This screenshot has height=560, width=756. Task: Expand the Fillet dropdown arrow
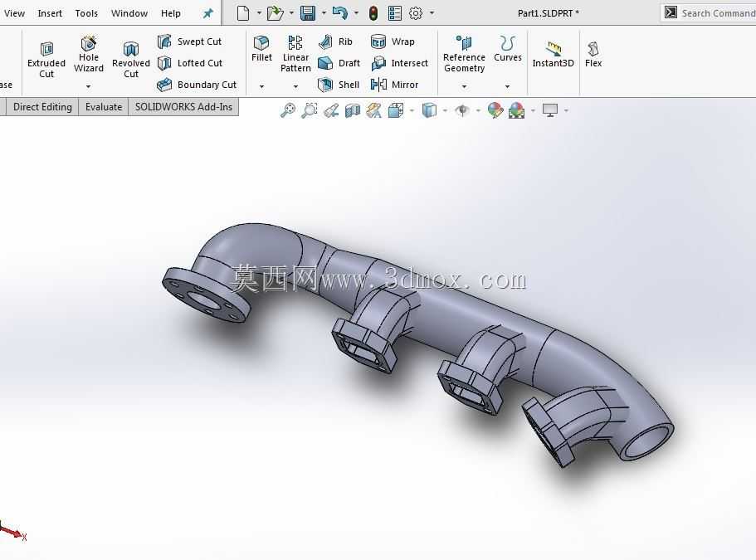click(x=261, y=86)
